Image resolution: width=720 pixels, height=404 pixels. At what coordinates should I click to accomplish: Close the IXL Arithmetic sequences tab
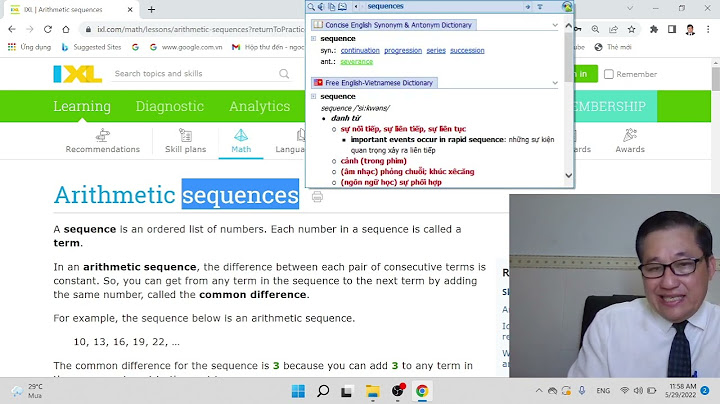[x=130, y=9]
